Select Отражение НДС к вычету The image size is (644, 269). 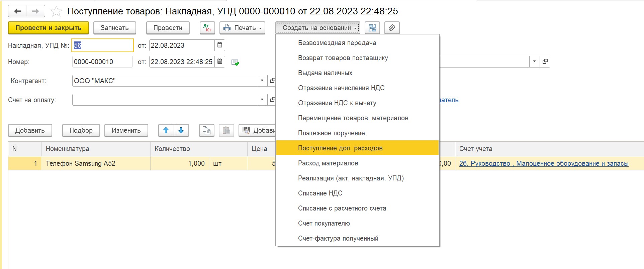[357, 103]
